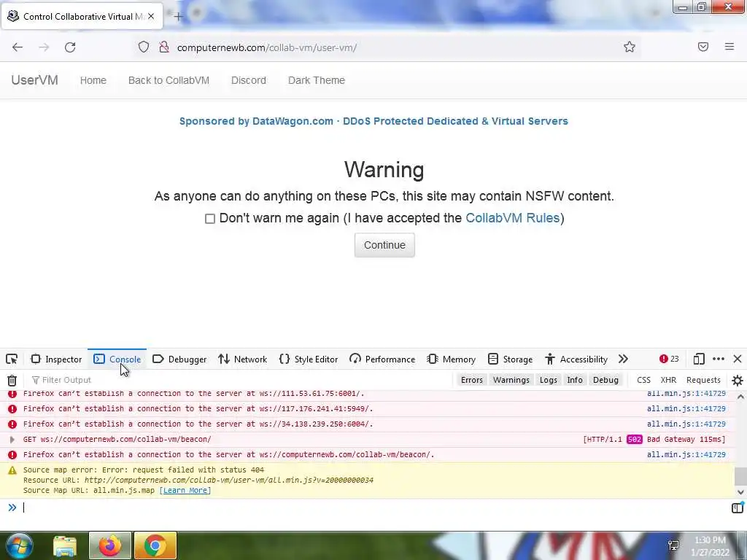Screen dimensions: 747x560
Task: Click the console scrollbar down arrow
Action: pos(740,492)
